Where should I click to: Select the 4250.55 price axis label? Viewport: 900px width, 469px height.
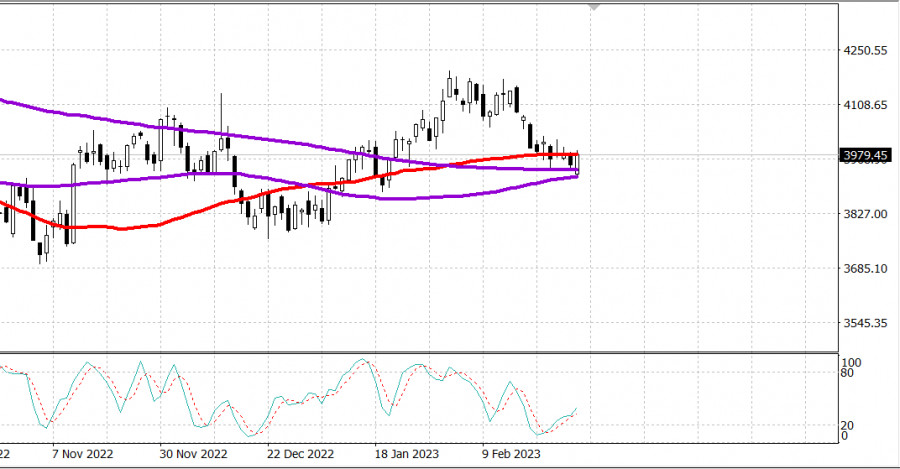click(x=866, y=50)
